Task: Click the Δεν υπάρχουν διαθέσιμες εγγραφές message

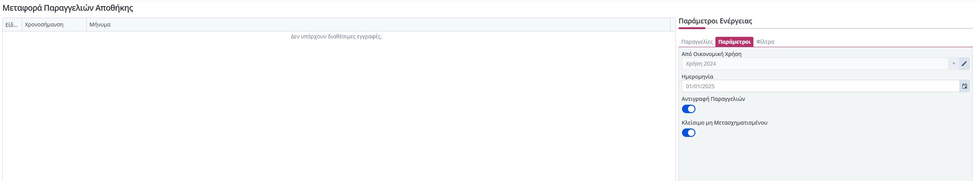Action: [x=336, y=36]
